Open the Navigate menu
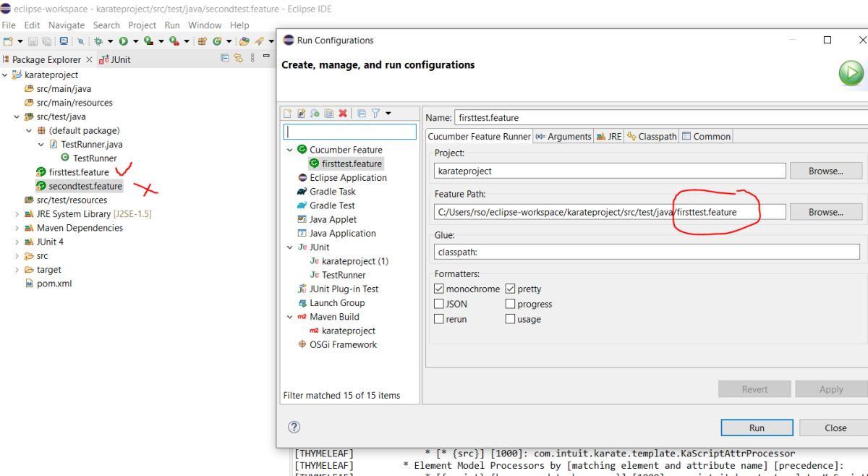The image size is (868, 476). (x=67, y=25)
